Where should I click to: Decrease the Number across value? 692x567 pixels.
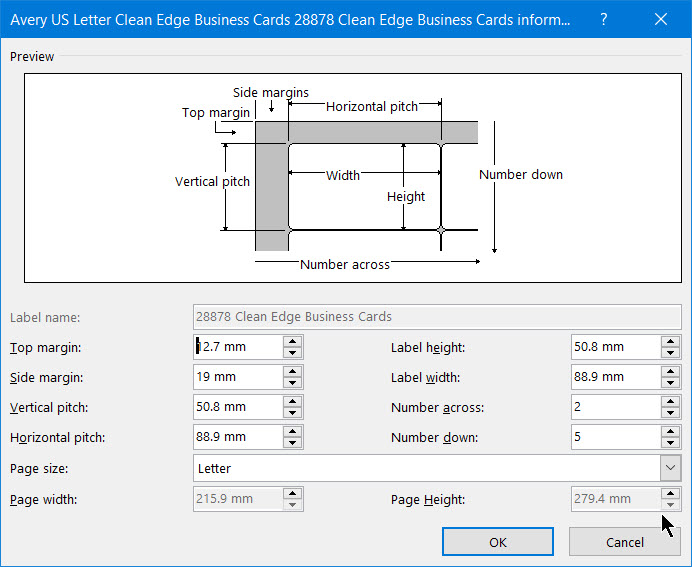pyautogui.click(x=670, y=412)
